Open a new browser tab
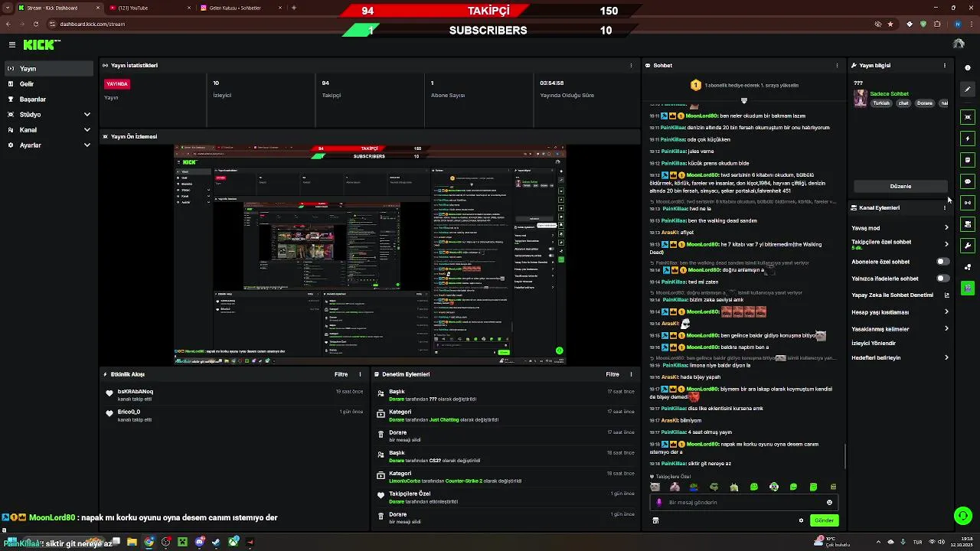Viewport: 980px width, 551px height. click(294, 8)
